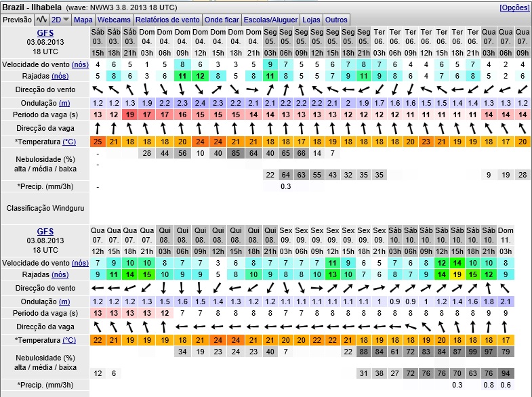Click (°C) link beside first *Temperatura
Viewport: 532px width, 397px height.
[69, 142]
